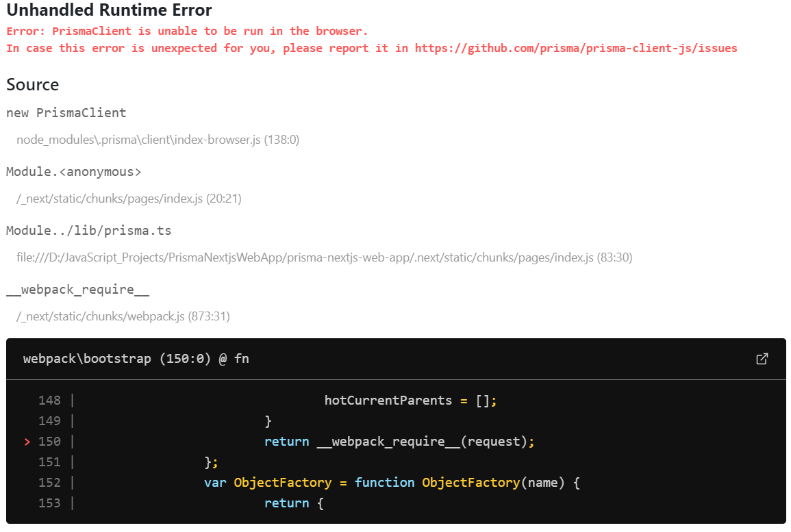Click the webpack.js (873:31) path
Viewport: 791px width, 532px height.
click(x=123, y=316)
